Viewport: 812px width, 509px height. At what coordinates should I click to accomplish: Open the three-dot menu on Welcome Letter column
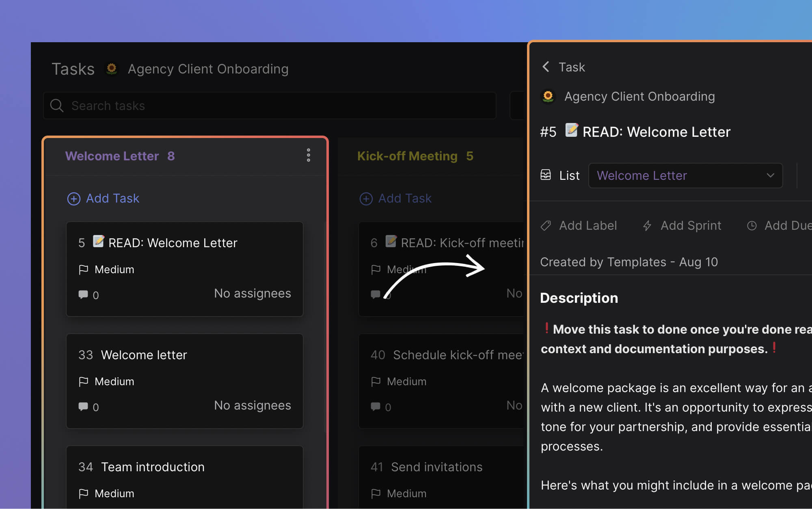point(309,155)
